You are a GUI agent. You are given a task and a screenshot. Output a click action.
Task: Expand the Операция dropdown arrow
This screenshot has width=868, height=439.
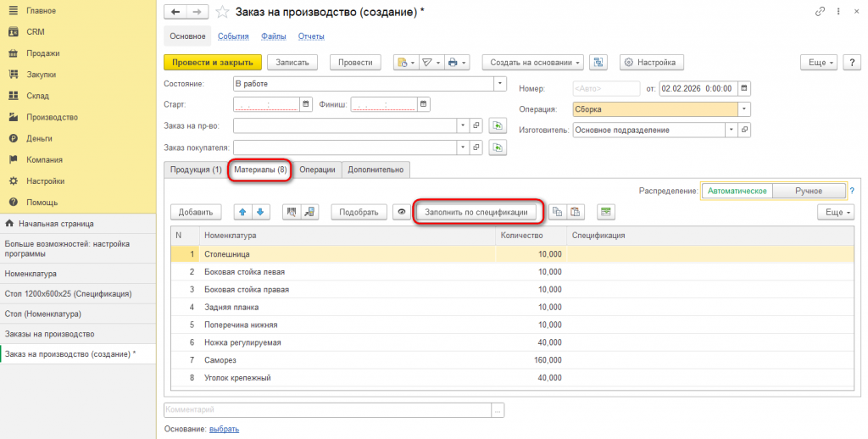click(x=744, y=109)
